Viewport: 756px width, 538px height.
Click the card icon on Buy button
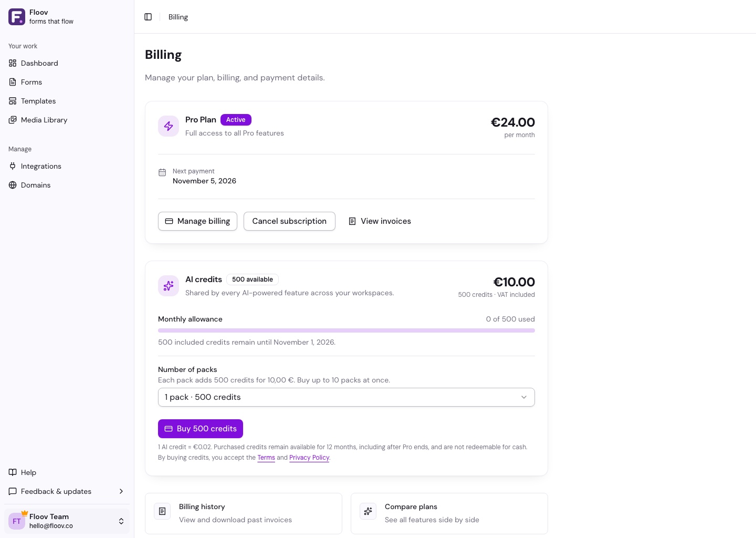pos(169,429)
